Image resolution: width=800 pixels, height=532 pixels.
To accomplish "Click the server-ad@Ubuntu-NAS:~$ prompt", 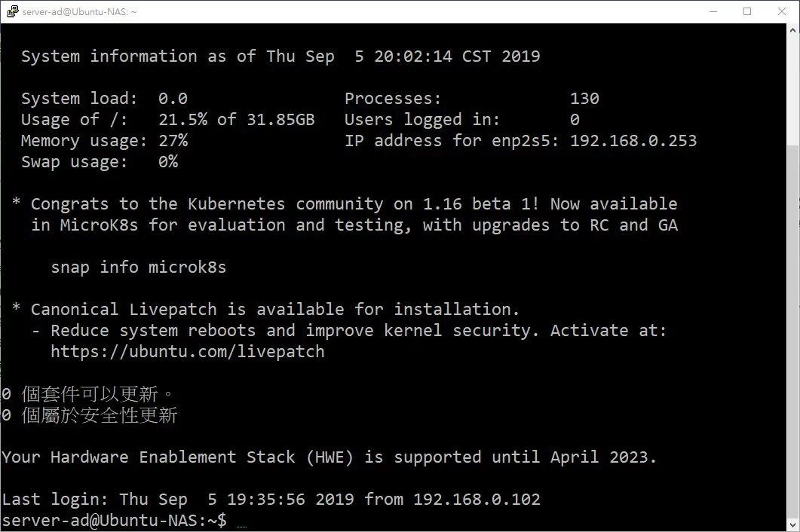I will (x=115, y=520).
